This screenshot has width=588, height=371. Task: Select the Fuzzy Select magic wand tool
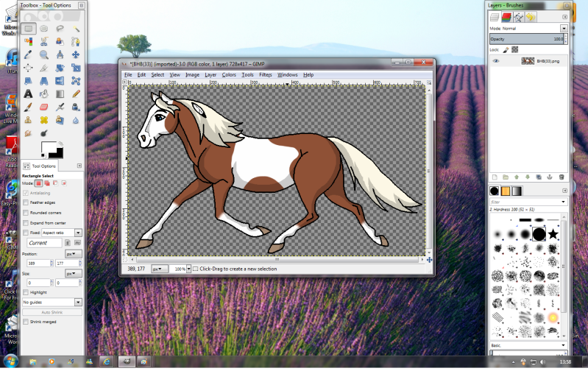click(76, 29)
